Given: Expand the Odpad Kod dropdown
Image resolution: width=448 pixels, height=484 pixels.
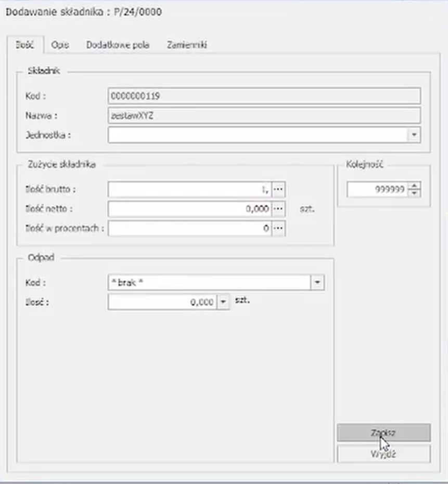Looking at the screenshot, I should pyautogui.click(x=317, y=283).
